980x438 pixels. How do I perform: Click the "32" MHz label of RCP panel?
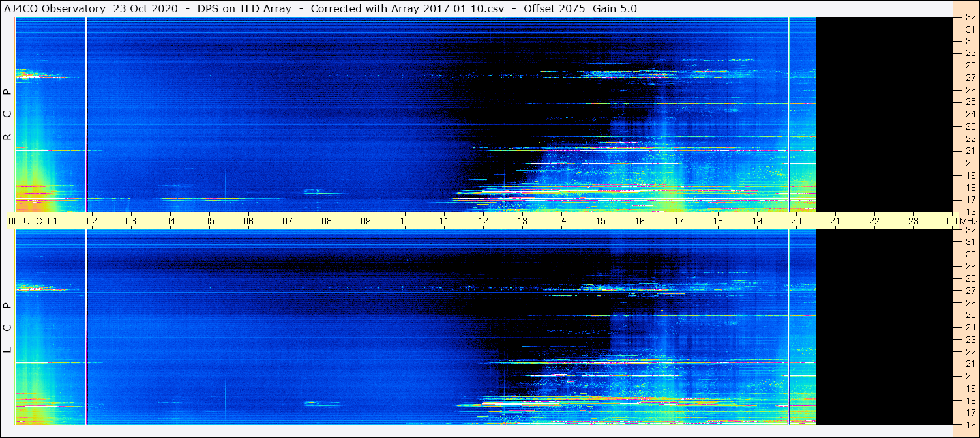click(970, 17)
